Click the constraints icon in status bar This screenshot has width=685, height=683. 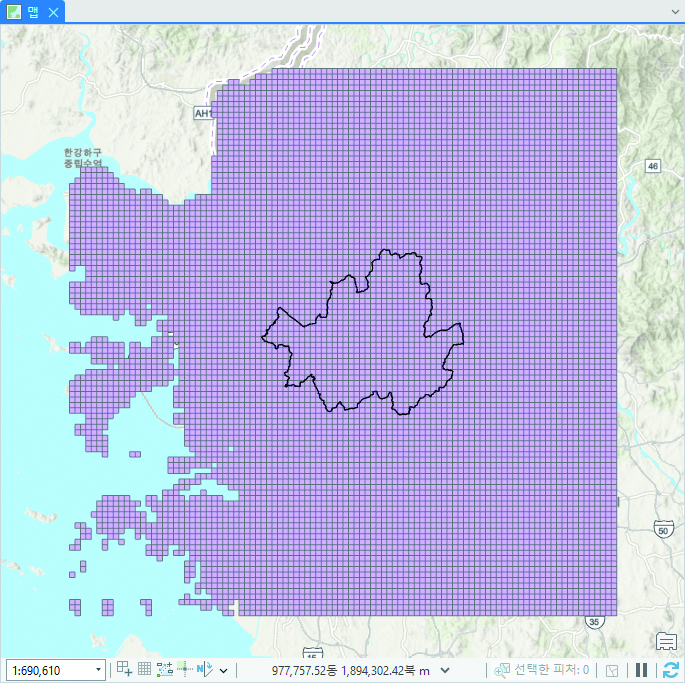click(165, 669)
